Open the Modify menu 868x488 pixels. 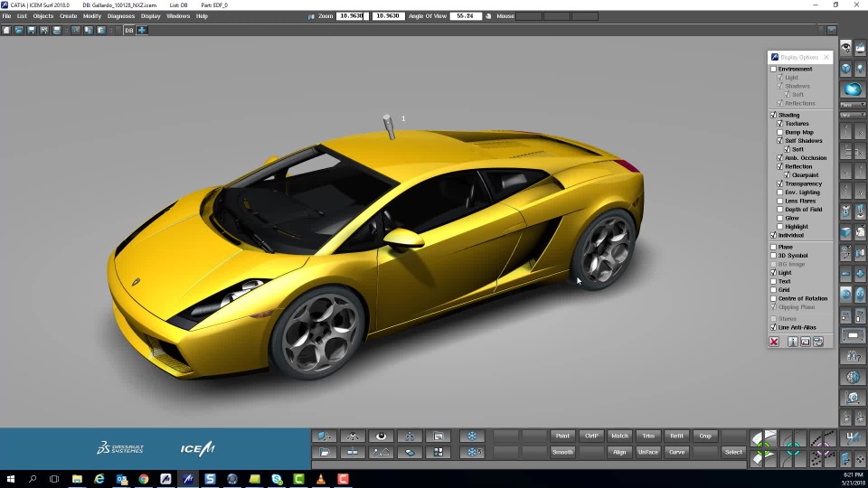92,16
